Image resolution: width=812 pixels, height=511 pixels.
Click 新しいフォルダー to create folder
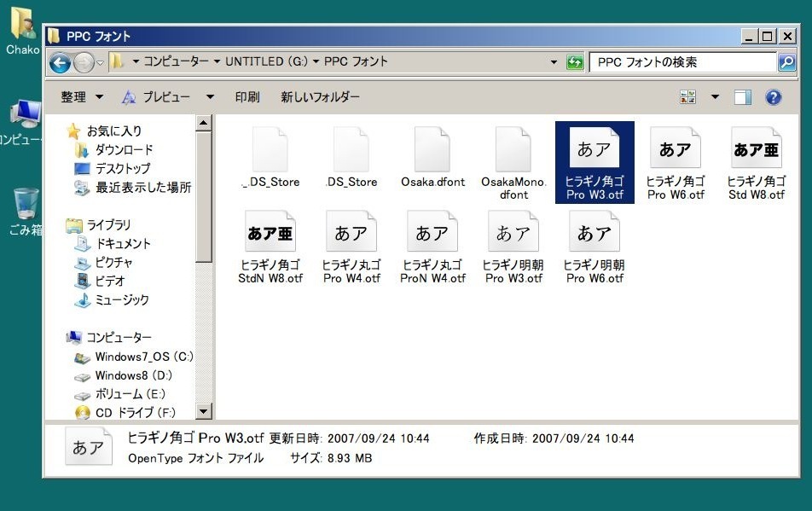[320, 97]
